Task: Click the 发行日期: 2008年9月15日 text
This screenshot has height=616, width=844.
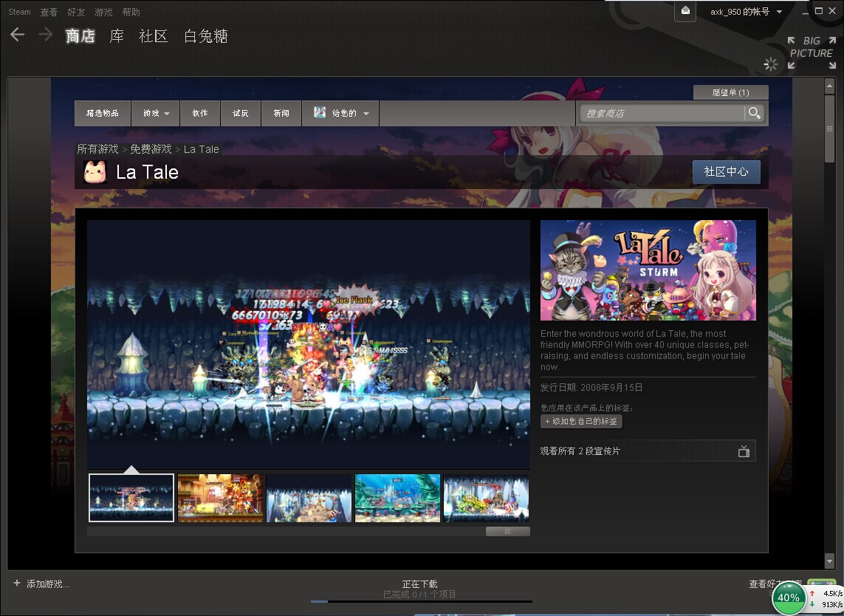Action: coord(591,387)
